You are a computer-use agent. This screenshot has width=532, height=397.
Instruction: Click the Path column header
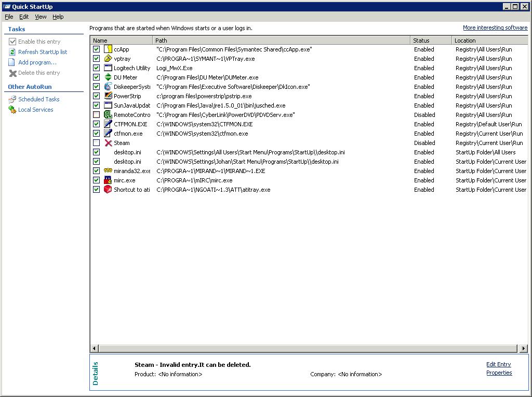coord(281,41)
